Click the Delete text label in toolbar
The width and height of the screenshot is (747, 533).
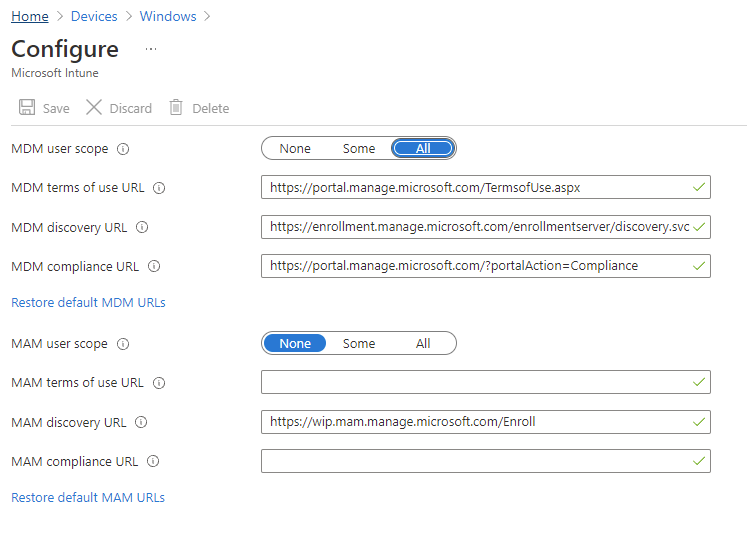211,109
